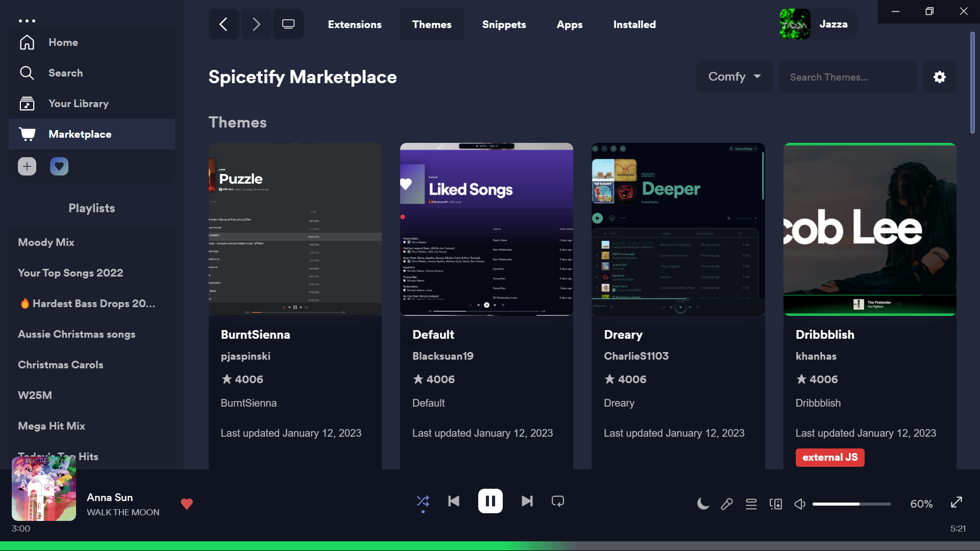Switch to the Extensions tab

pos(355,24)
